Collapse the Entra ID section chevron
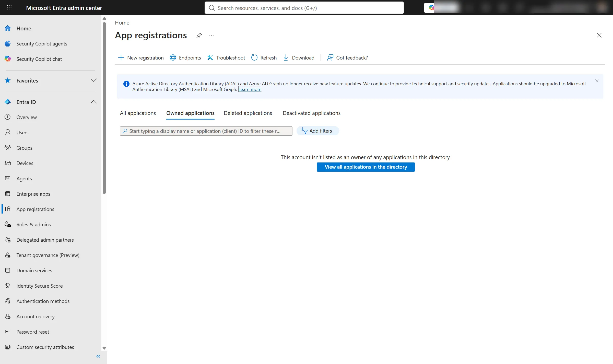The image size is (613, 364). 94,102
